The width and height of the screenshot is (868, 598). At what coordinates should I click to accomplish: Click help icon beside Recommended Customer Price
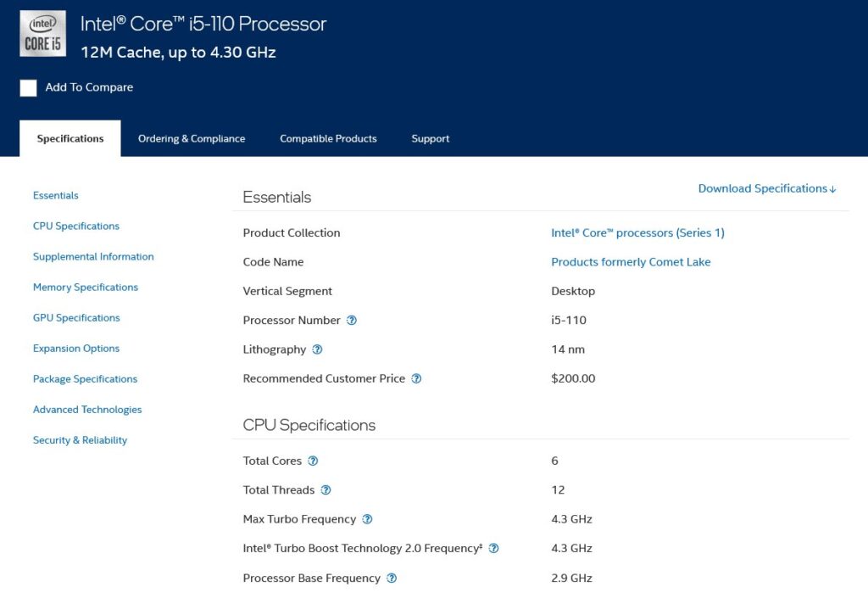point(416,379)
